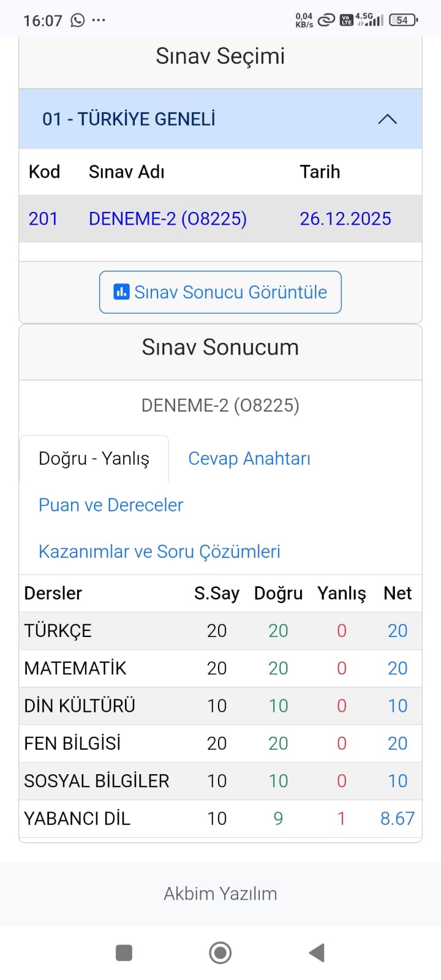Select the Doğru - Yanlış tab
Viewport: 441px width, 980px height.
pos(94,458)
